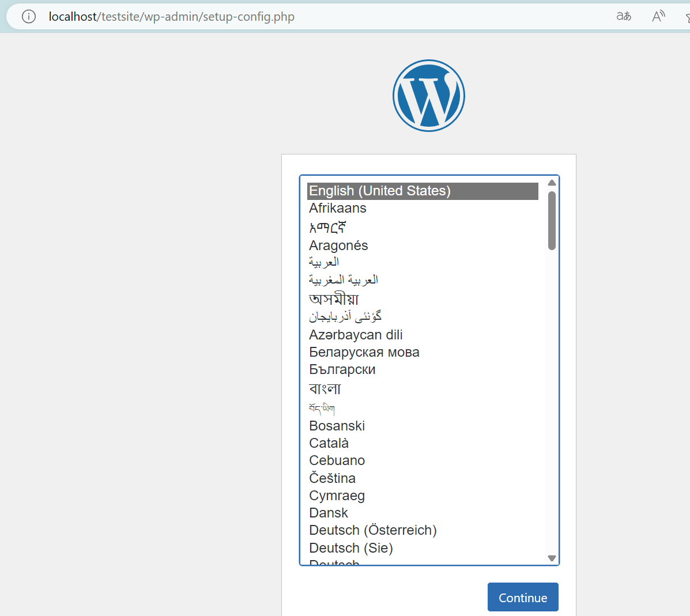The image size is (690, 616).
Task: Click the language list scrollbar thumb
Action: click(x=552, y=221)
